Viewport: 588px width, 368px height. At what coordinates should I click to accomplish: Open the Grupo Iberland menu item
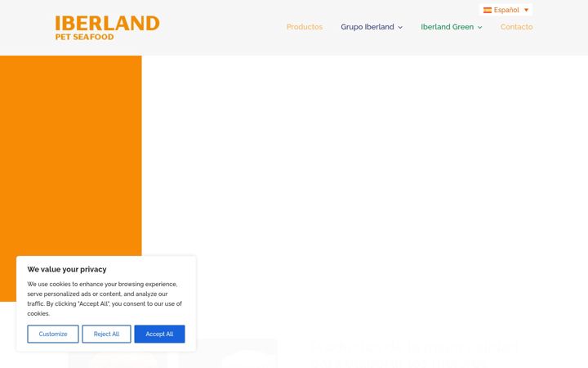pos(367,27)
